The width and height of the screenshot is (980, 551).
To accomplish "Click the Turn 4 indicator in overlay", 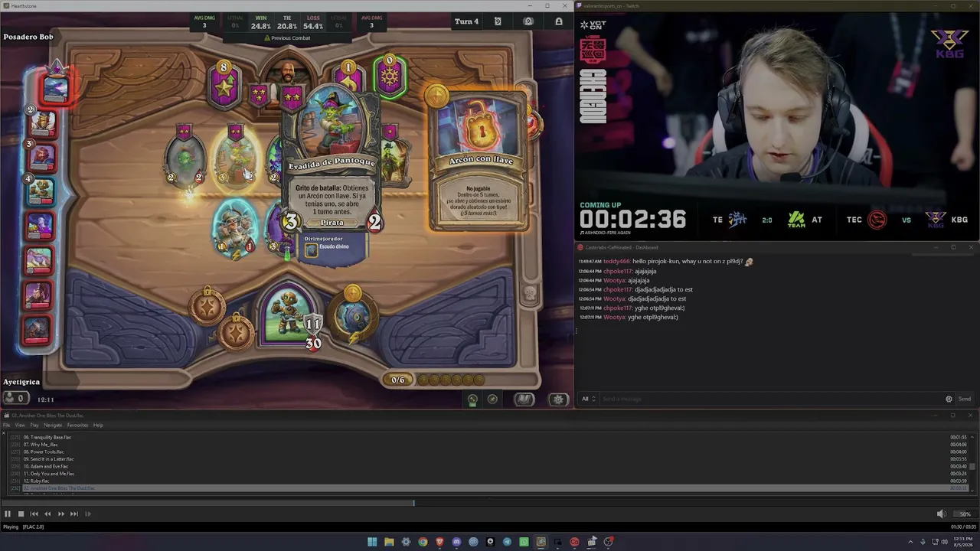I will (466, 21).
